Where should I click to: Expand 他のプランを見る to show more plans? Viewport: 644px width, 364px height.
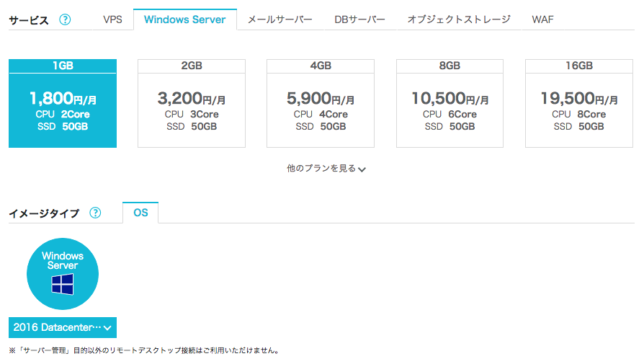click(x=326, y=169)
